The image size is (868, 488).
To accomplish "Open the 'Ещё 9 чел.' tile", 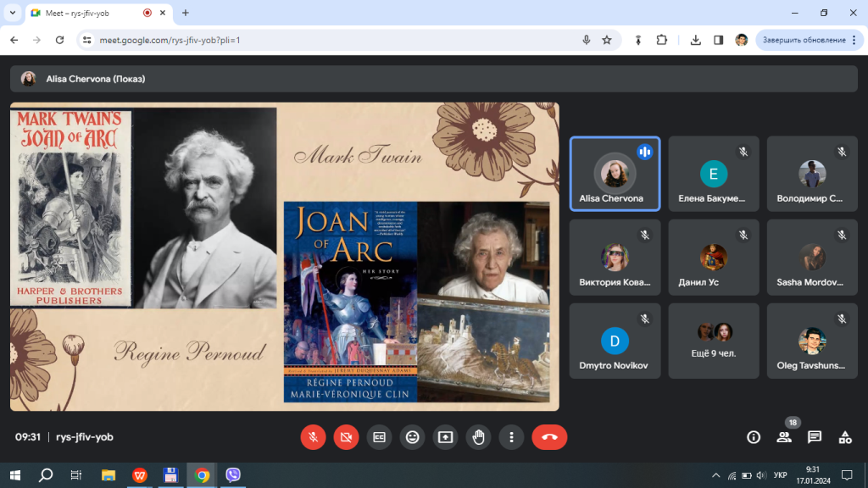I will click(x=714, y=341).
